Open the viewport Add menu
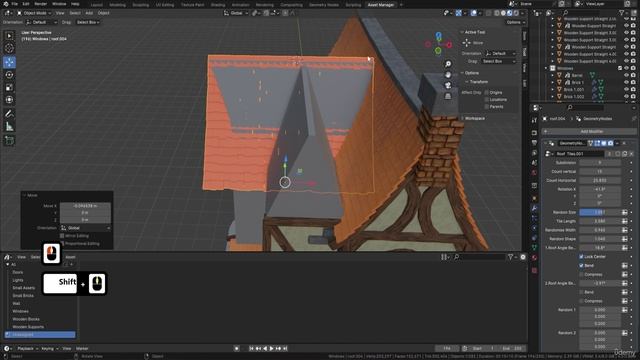This screenshot has height=360, width=640. pos(89,13)
